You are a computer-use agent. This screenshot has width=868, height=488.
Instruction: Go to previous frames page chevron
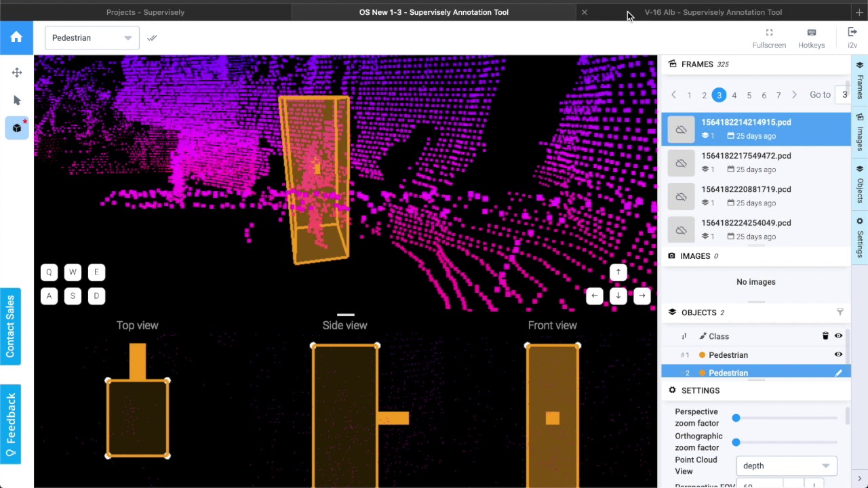673,96
